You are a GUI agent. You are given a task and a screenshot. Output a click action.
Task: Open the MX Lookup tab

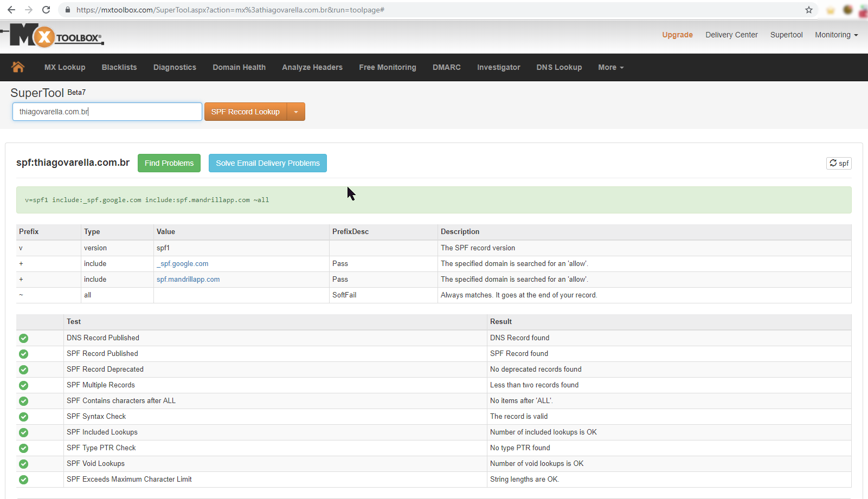point(65,67)
